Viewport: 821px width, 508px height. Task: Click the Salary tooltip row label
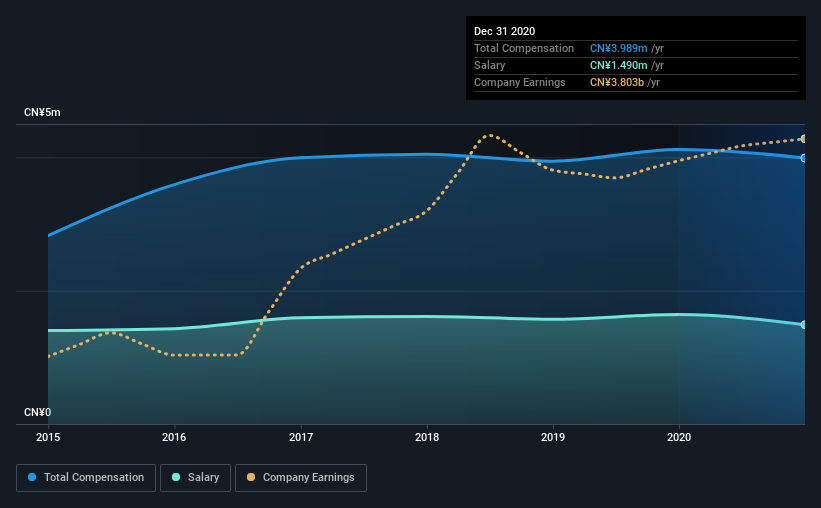(490, 65)
